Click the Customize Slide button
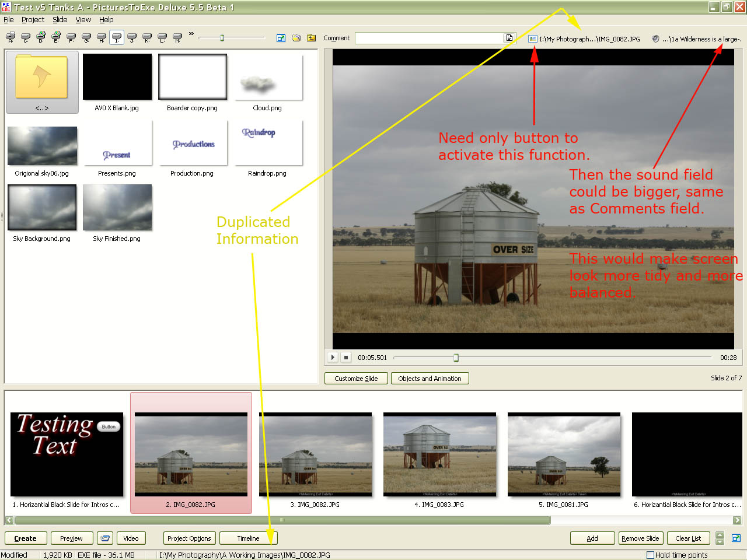747x560 pixels. click(x=356, y=379)
